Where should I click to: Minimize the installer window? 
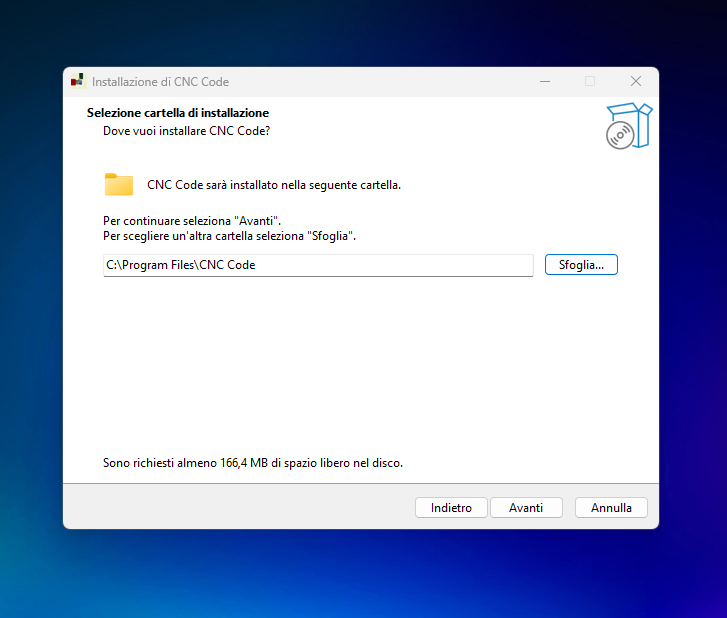[x=545, y=82]
